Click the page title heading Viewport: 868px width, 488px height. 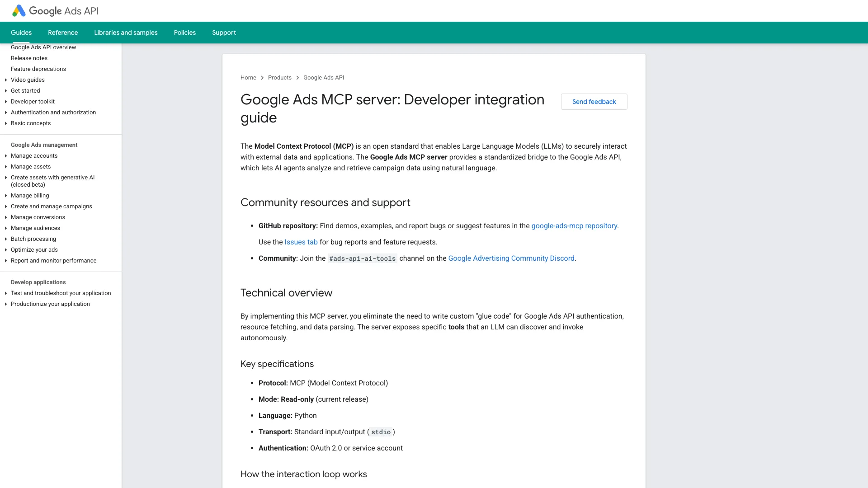click(x=392, y=108)
